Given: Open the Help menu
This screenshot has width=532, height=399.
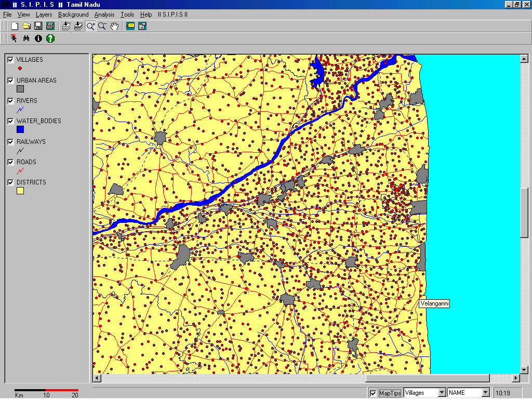Looking at the screenshot, I should (x=146, y=15).
